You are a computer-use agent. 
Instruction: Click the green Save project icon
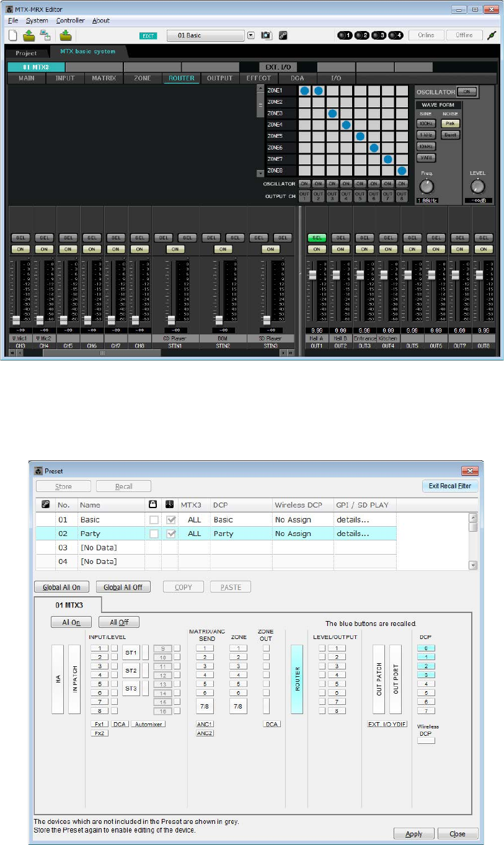66,35
